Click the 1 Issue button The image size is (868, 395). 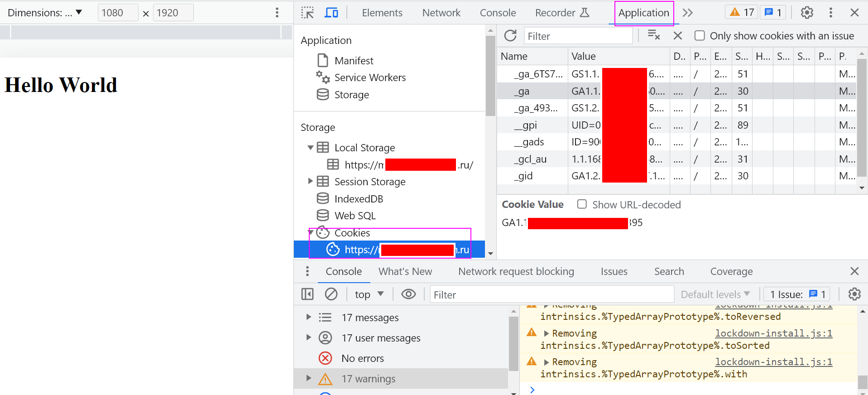tap(797, 294)
